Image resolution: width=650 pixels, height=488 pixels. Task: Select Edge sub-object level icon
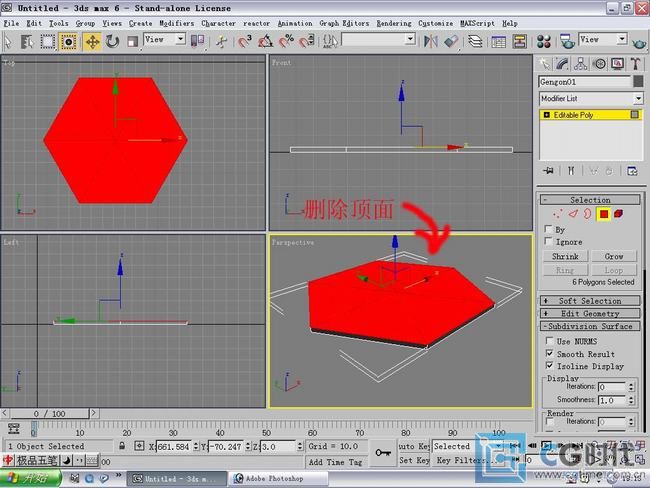[x=573, y=214]
